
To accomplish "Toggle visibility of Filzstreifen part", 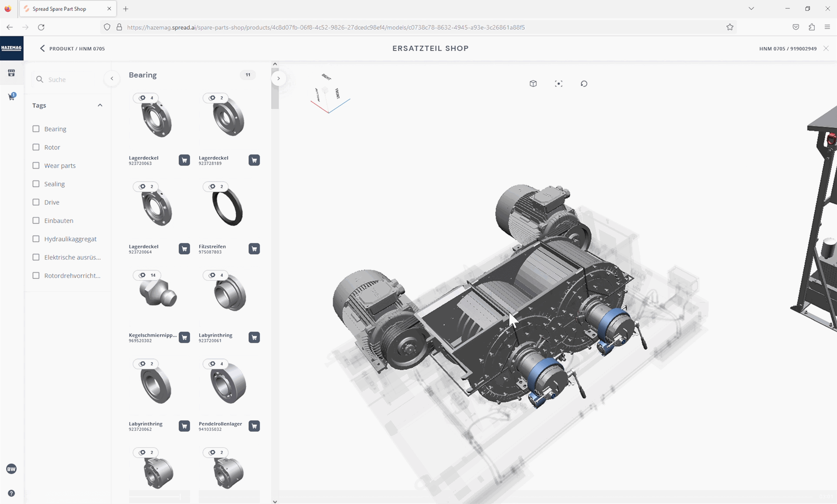I will (x=215, y=186).
